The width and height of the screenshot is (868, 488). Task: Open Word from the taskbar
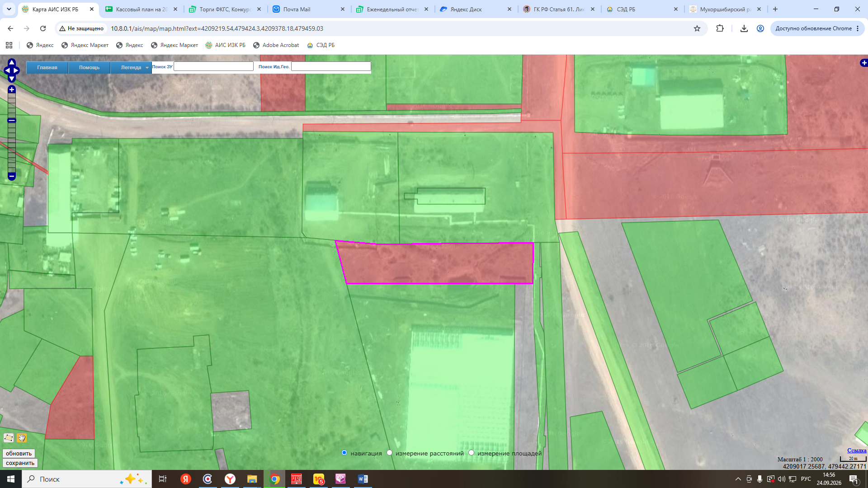pyautogui.click(x=363, y=479)
